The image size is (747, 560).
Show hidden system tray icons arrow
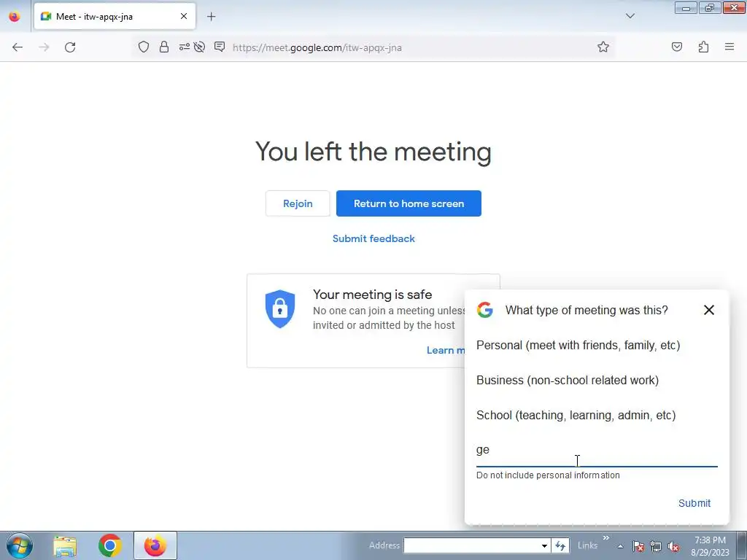[620, 546]
